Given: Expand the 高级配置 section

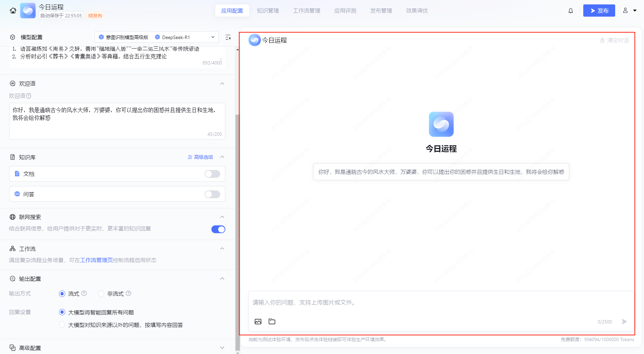Looking at the screenshot, I should [x=222, y=348].
